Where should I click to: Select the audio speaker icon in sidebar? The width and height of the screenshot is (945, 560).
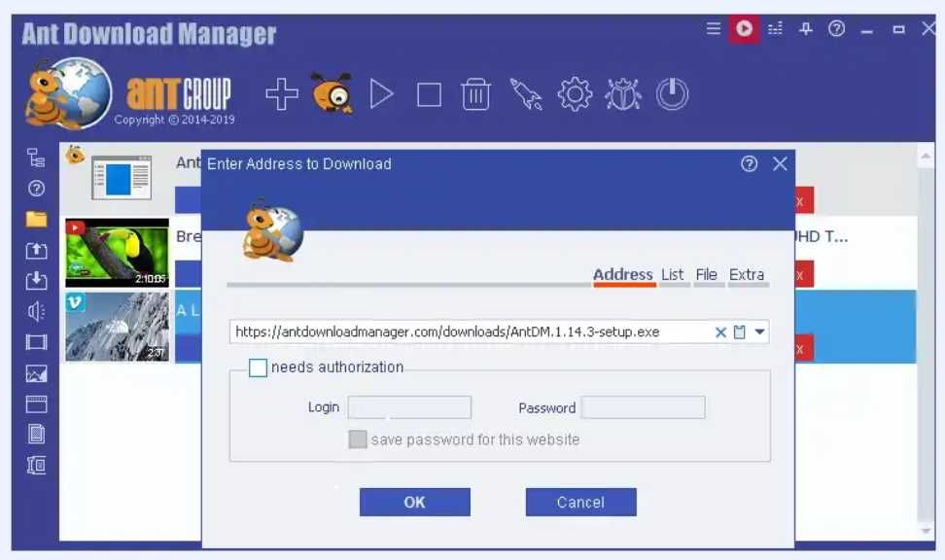click(36, 312)
